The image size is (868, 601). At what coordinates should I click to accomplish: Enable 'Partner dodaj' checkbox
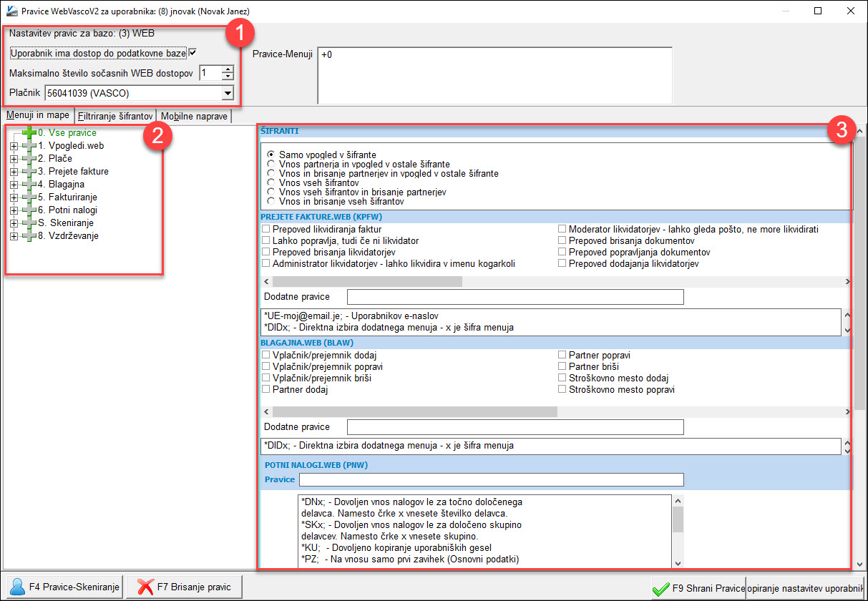(x=266, y=389)
